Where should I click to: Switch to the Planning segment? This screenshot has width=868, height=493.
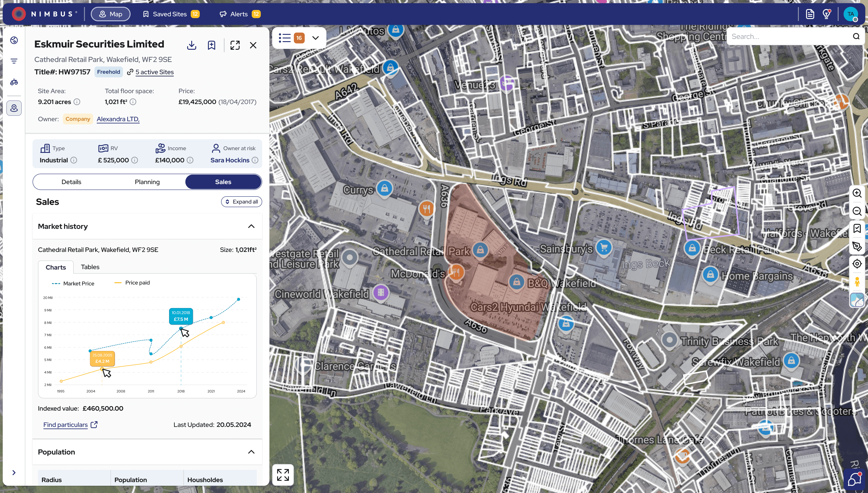point(147,182)
